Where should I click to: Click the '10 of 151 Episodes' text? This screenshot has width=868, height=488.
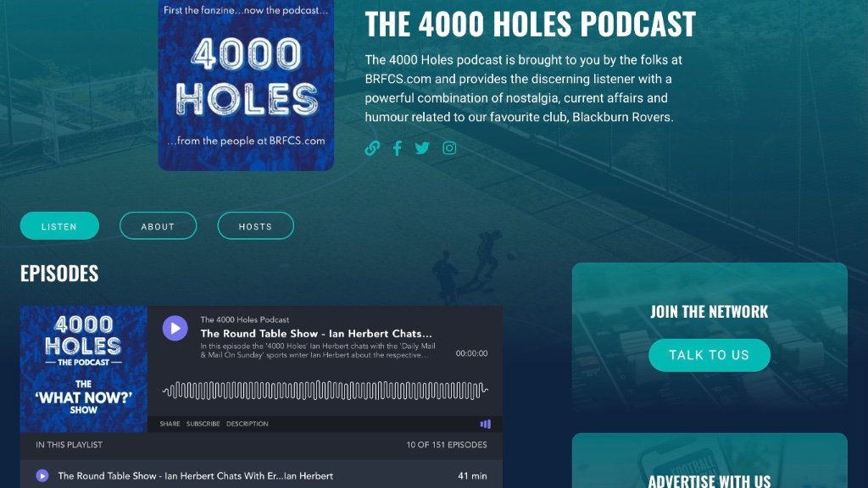tap(447, 445)
